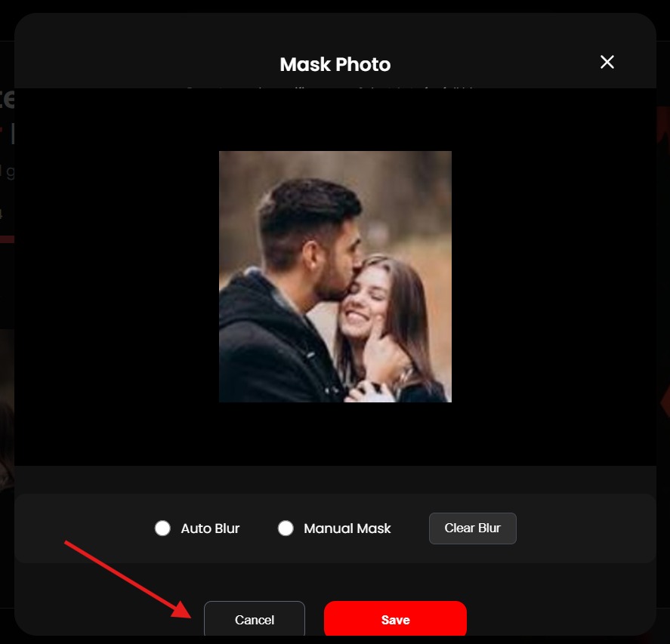Click black canvas left of the photo
The image size is (670, 644).
pos(113,276)
